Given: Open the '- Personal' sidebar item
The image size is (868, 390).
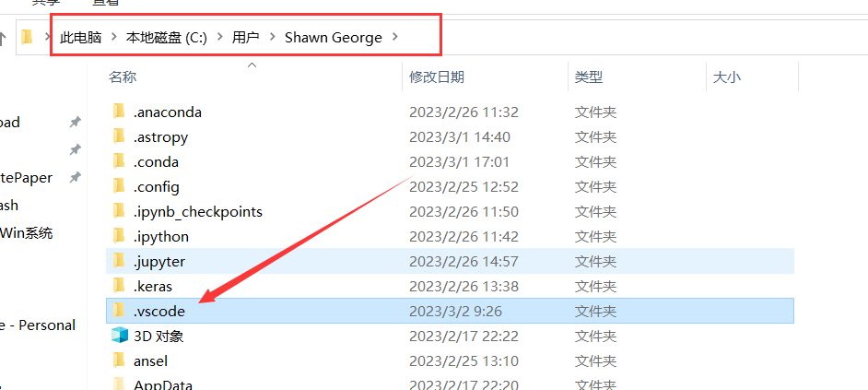Looking at the screenshot, I should [38, 325].
